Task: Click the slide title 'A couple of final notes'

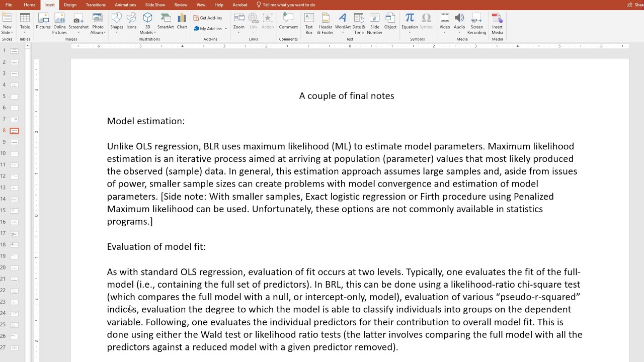Action: point(347,96)
